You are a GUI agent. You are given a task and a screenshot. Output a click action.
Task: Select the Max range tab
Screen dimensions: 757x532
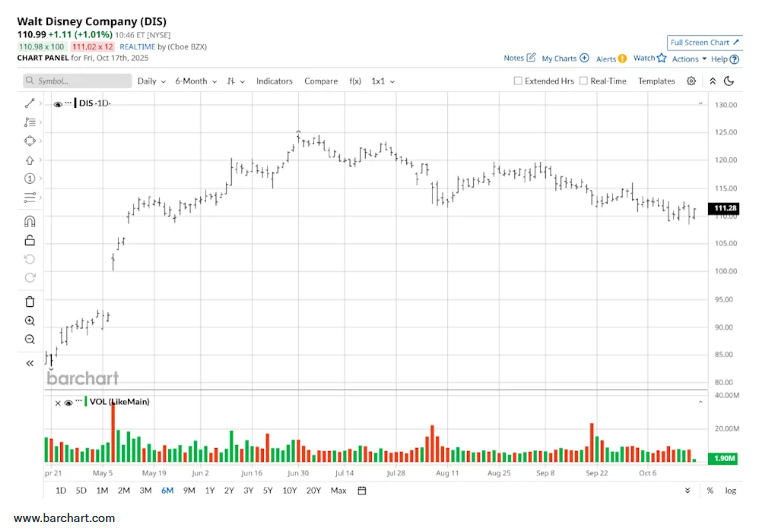point(338,490)
